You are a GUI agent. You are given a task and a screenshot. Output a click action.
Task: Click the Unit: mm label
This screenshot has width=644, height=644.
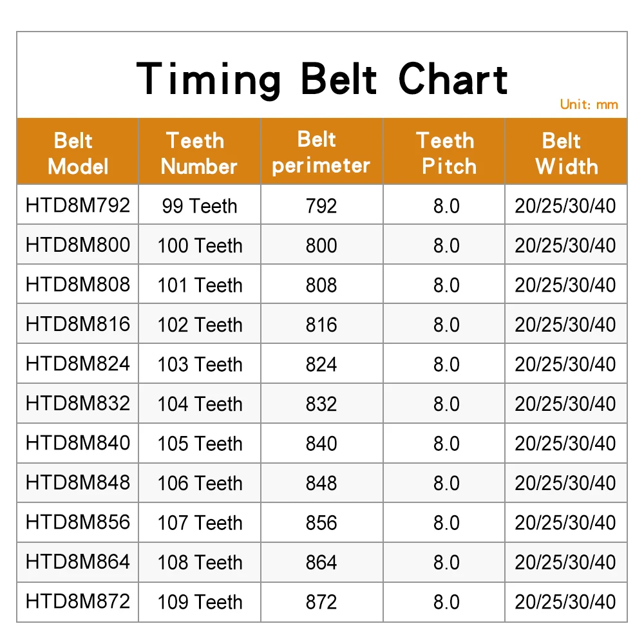tap(589, 104)
